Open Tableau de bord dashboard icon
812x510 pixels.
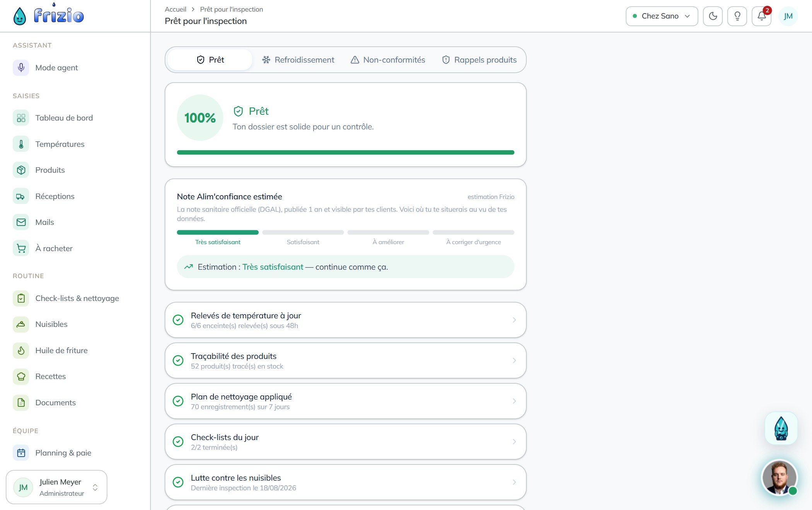(21, 118)
